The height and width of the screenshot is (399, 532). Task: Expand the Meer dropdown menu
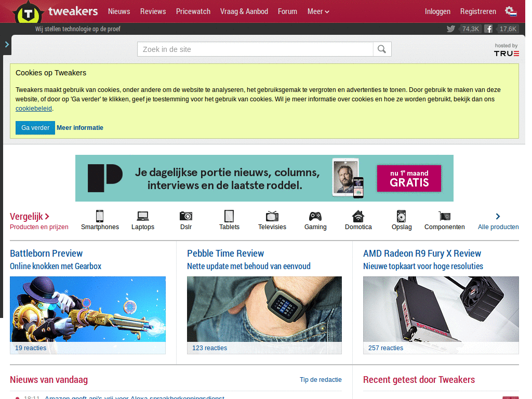318,11
